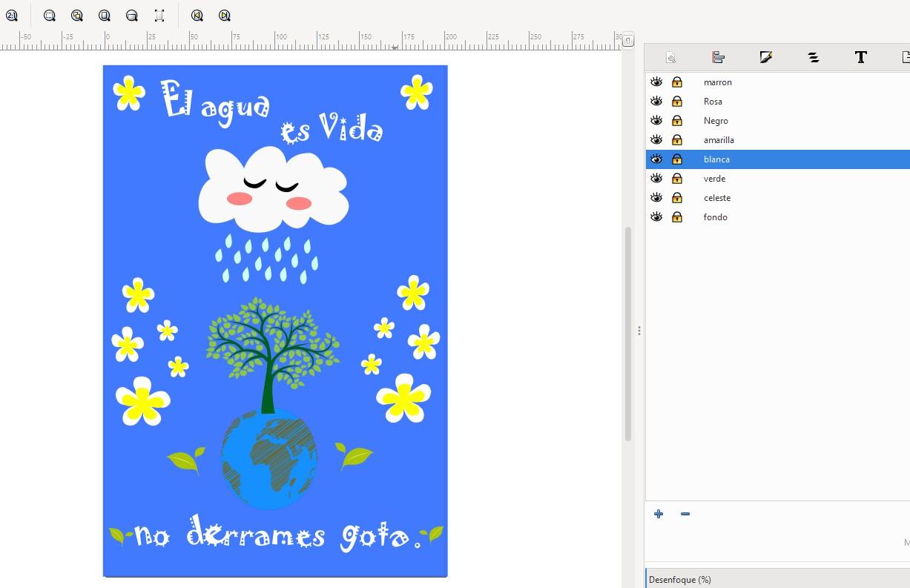Image resolution: width=910 pixels, height=588 pixels.
Task: Click the canvas vertical scrollbar
Action: [x=628, y=334]
